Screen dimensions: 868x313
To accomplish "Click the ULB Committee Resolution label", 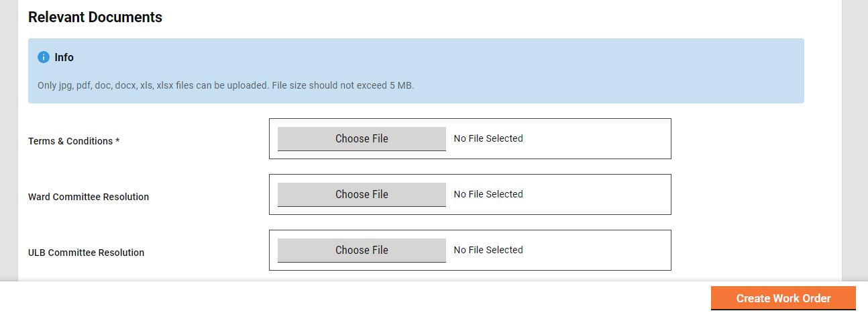I will (86, 253).
